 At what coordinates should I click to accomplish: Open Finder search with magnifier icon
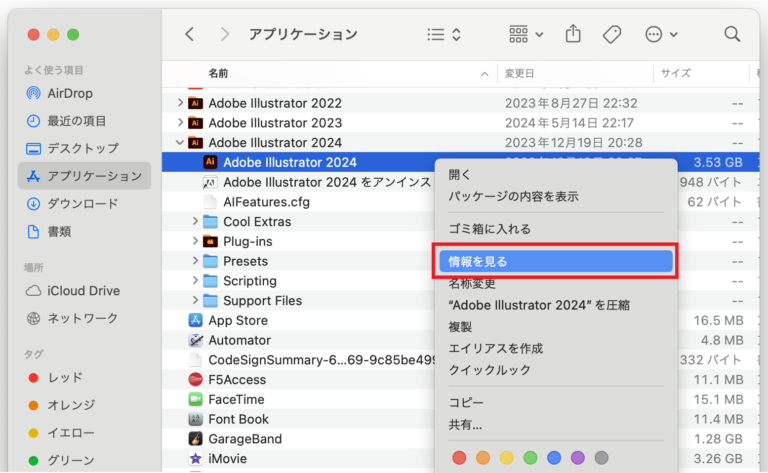tap(732, 34)
